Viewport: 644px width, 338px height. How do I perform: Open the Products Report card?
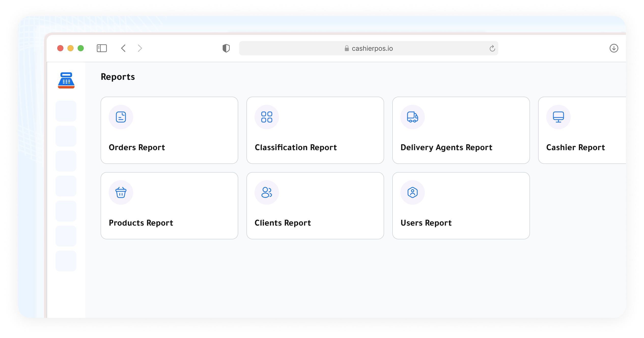pyautogui.click(x=169, y=206)
